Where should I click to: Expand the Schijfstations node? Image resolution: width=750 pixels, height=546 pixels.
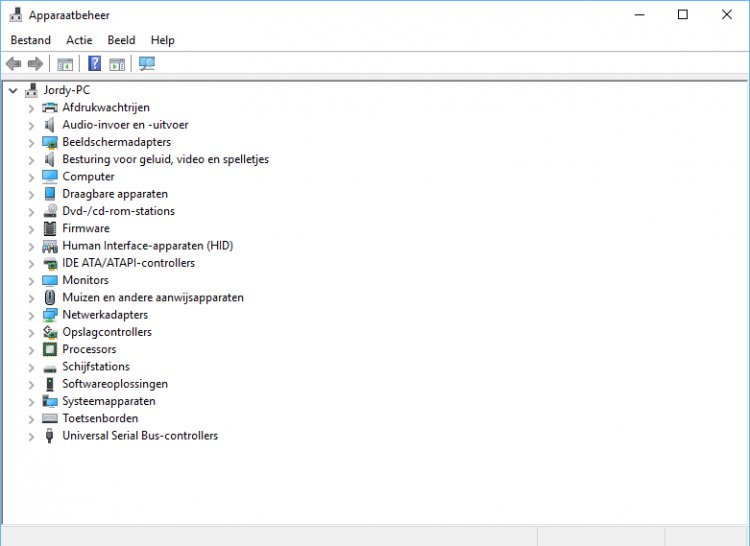(x=31, y=367)
